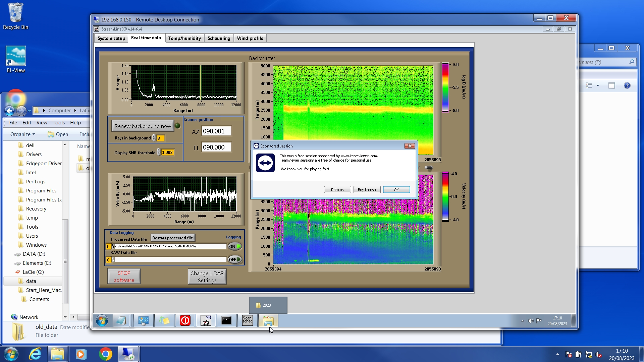Switch to the Wind profile tab
The height and width of the screenshot is (362, 644).
250,38
